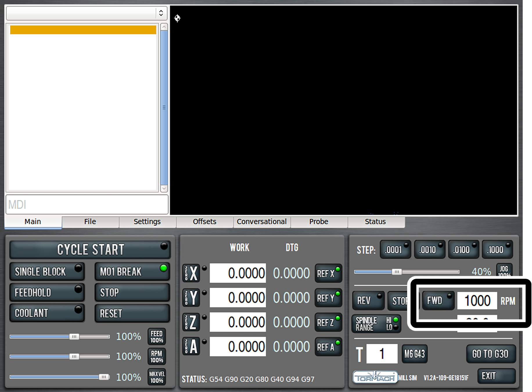Click the Zero Z axis button
This screenshot has height=392, width=532.
pyautogui.click(x=191, y=322)
